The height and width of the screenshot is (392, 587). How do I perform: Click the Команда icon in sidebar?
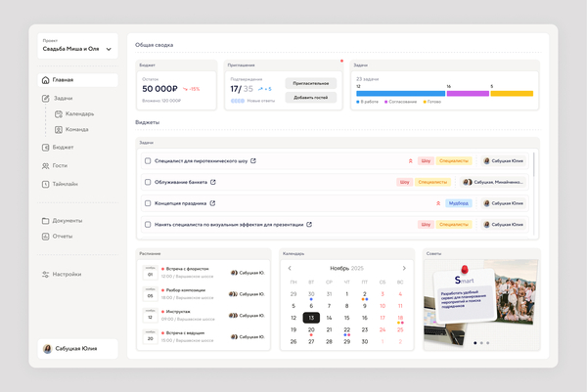tap(59, 129)
